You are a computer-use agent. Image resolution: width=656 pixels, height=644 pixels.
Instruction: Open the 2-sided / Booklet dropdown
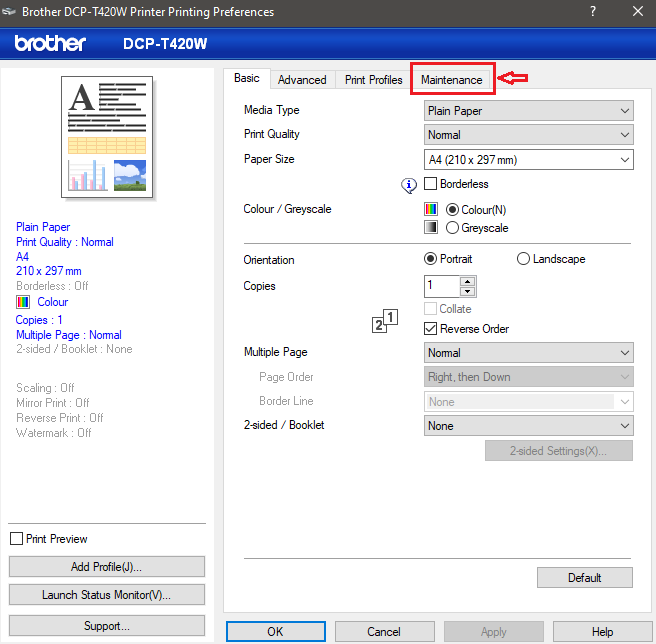[x=528, y=426]
